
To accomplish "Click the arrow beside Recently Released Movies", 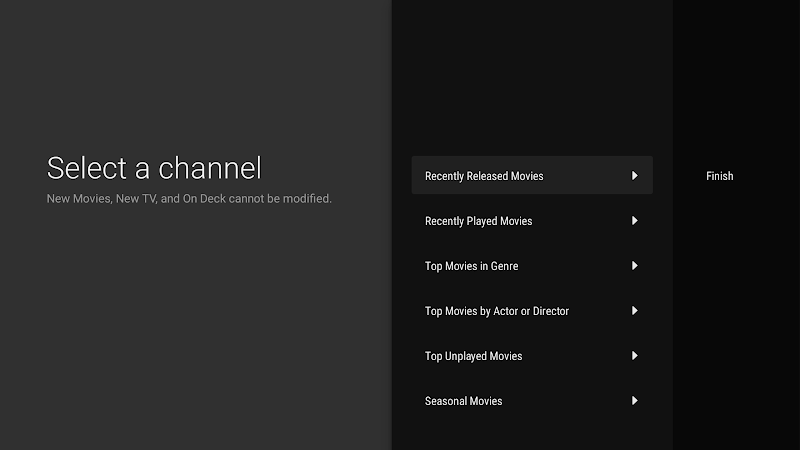I will pyautogui.click(x=634, y=176).
